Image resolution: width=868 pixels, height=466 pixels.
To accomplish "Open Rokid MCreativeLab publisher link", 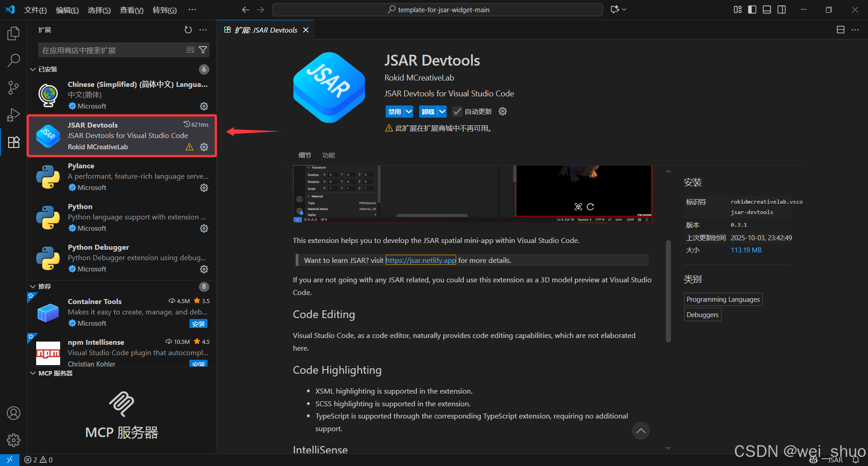I will point(419,78).
